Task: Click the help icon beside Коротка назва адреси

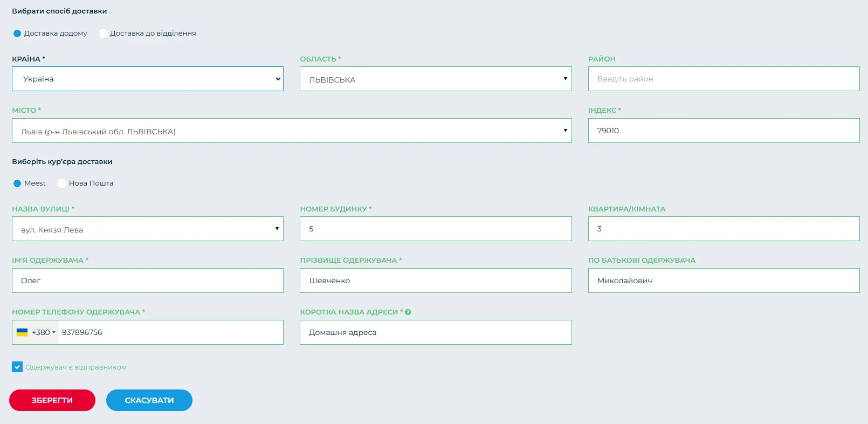Action: coord(408,312)
